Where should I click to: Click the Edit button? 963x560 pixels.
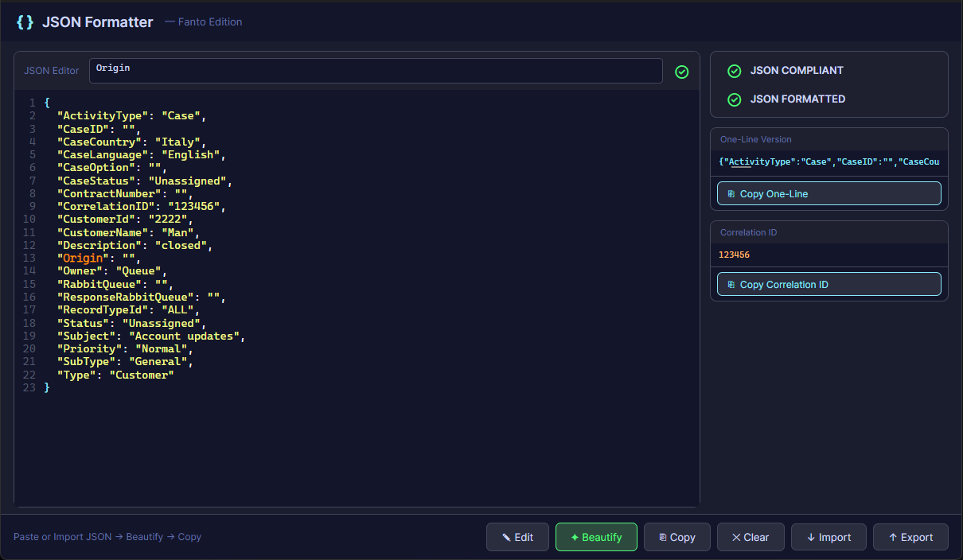pos(517,537)
